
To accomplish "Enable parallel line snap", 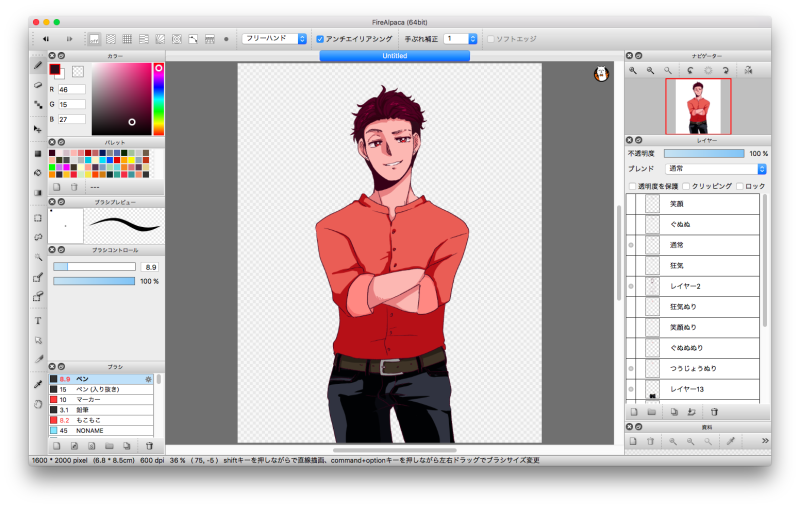I will [x=111, y=39].
